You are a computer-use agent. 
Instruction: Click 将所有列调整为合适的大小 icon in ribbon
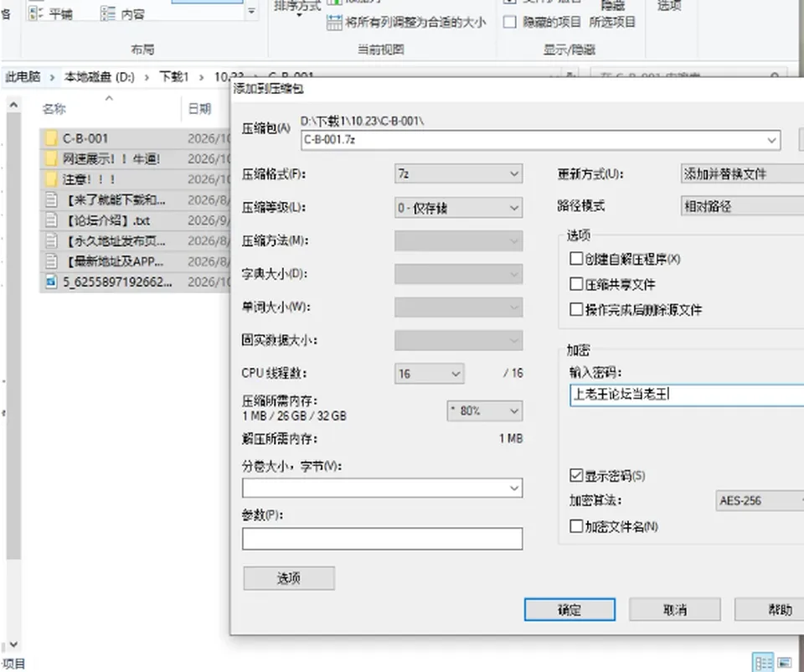(x=334, y=23)
